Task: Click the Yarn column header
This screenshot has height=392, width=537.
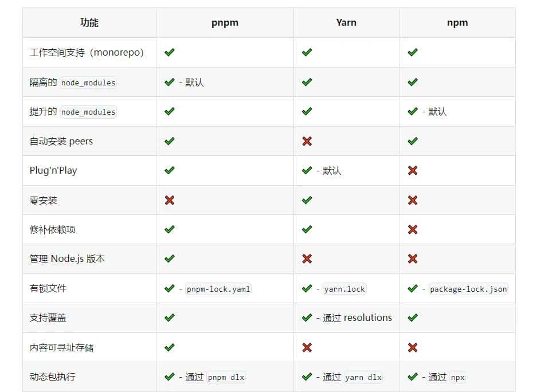Action: click(x=346, y=23)
